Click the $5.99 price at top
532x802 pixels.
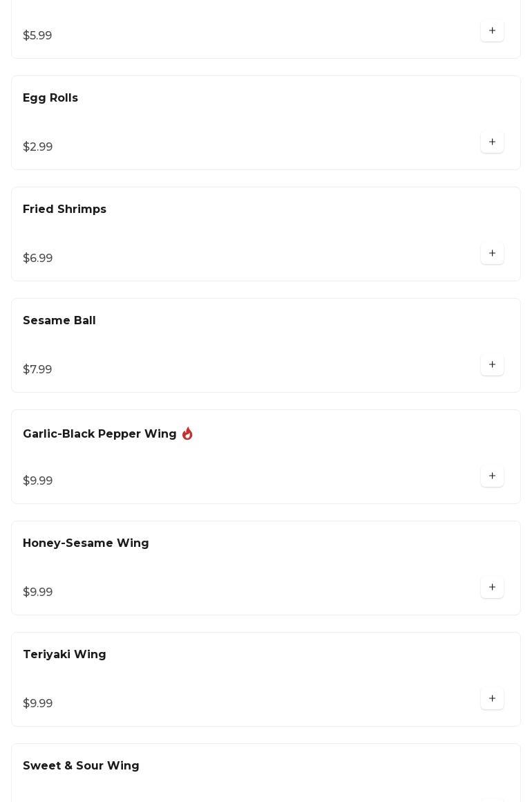click(37, 35)
